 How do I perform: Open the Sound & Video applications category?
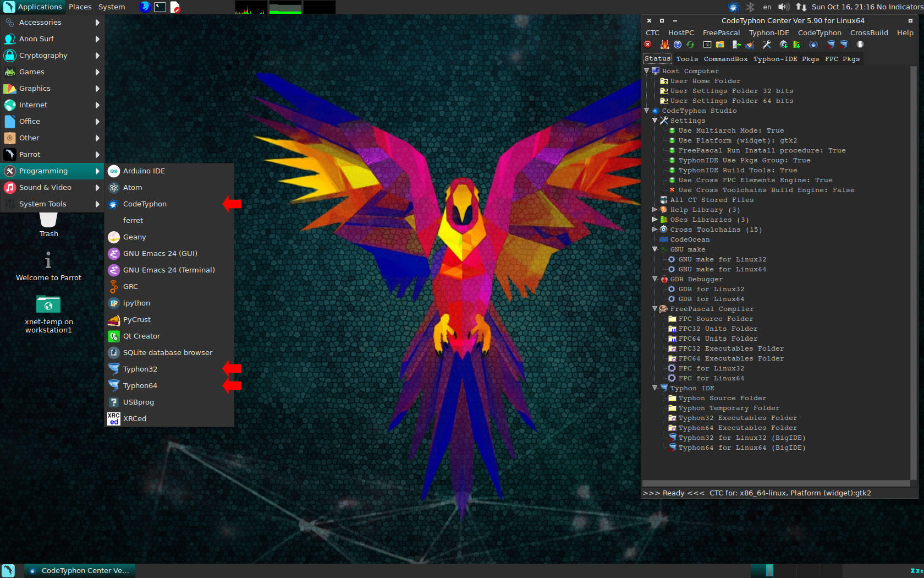tap(52, 187)
